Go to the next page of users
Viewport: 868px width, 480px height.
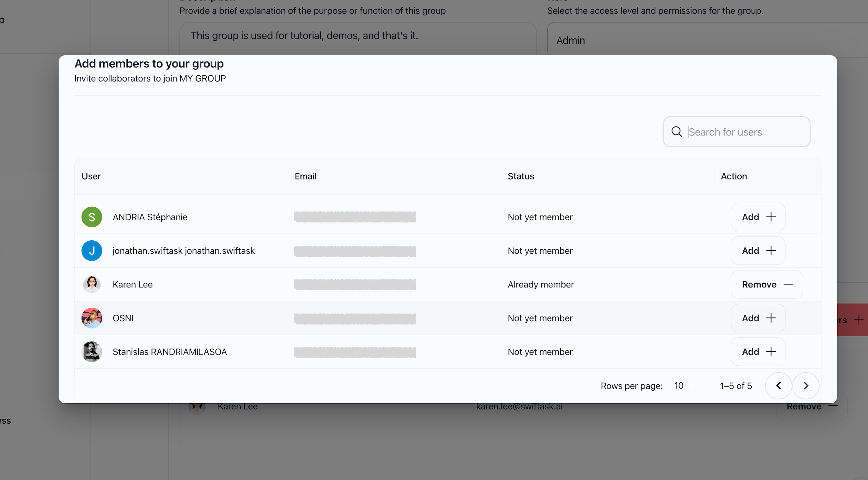point(806,385)
